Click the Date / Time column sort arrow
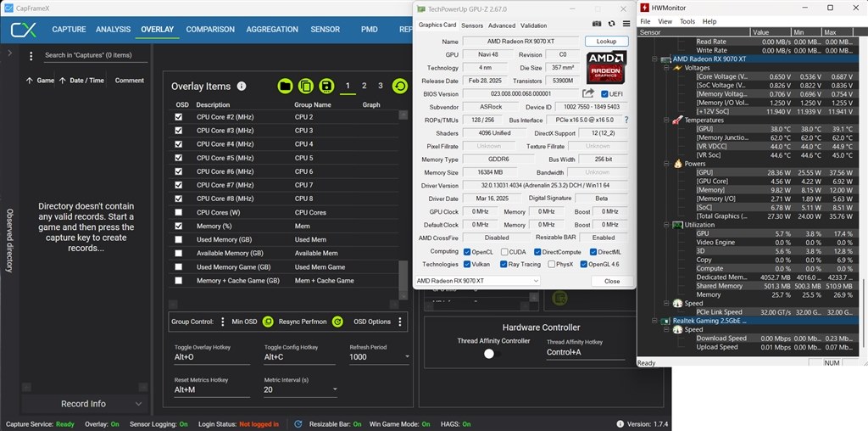 [63, 81]
